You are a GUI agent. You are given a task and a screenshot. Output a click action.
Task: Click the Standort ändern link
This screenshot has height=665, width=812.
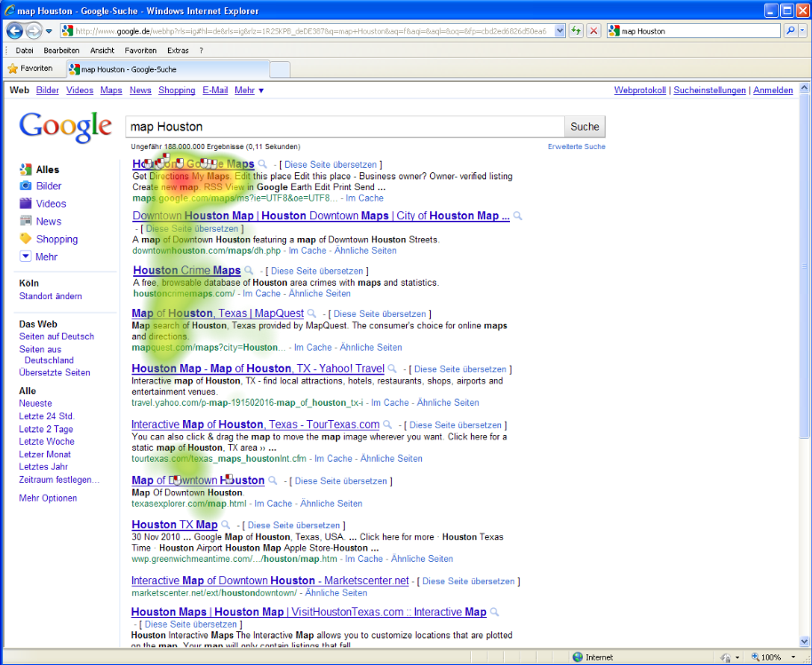pyautogui.click(x=51, y=296)
